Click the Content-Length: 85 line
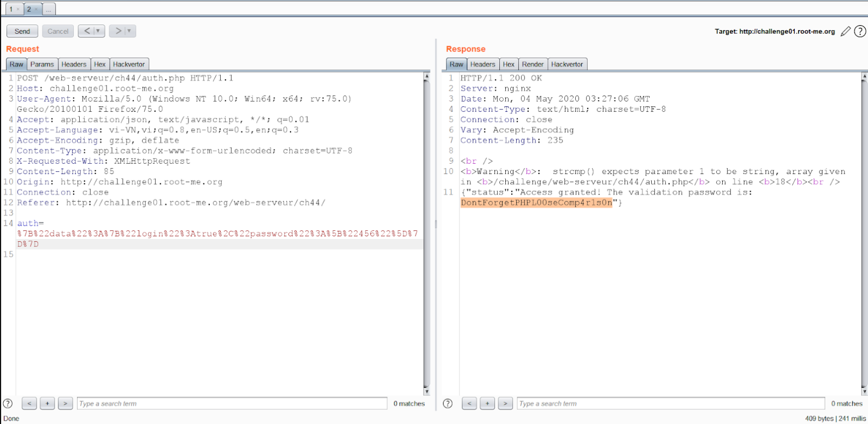This screenshot has height=424, width=868. point(66,171)
